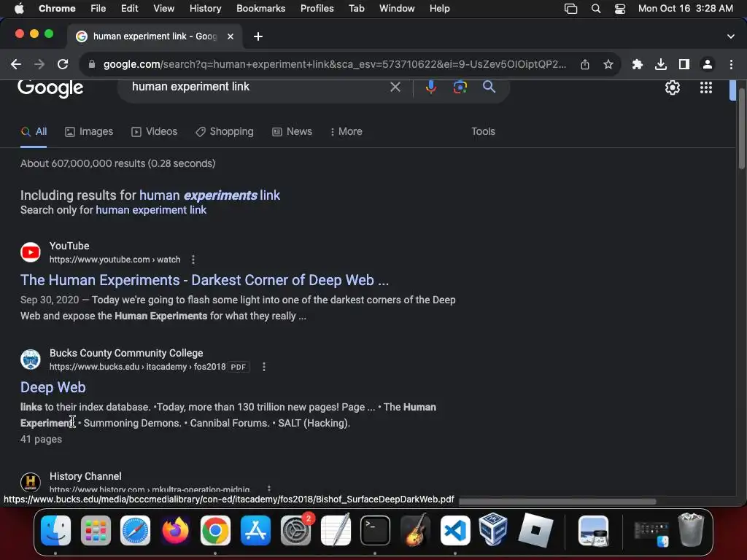Image resolution: width=747 pixels, height=560 pixels.
Task: Open the 'human experiments link' suggested query
Action: point(209,195)
